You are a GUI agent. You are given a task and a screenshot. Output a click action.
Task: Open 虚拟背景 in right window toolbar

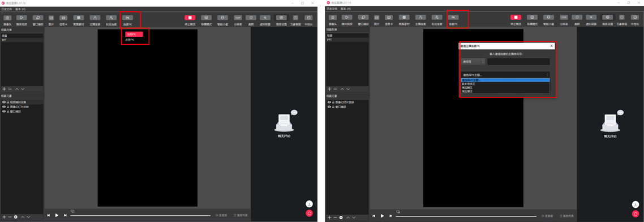pyautogui.click(x=591, y=20)
